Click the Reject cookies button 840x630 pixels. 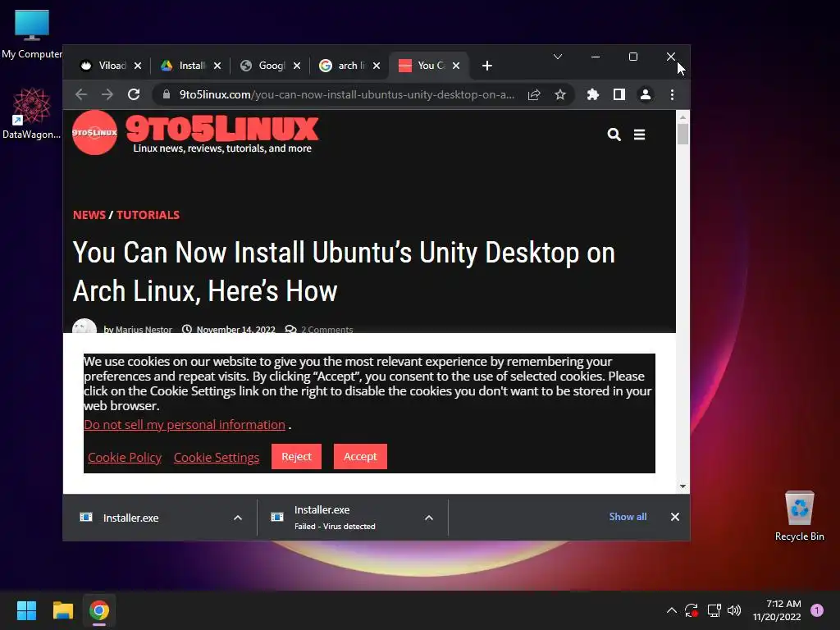[x=296, y=456]
